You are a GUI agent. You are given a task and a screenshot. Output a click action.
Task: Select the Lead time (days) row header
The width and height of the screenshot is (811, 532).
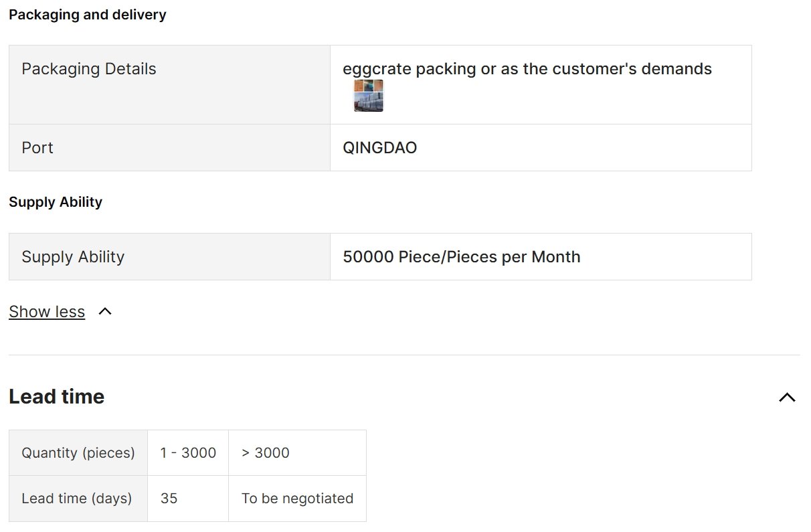click(77, 499)
